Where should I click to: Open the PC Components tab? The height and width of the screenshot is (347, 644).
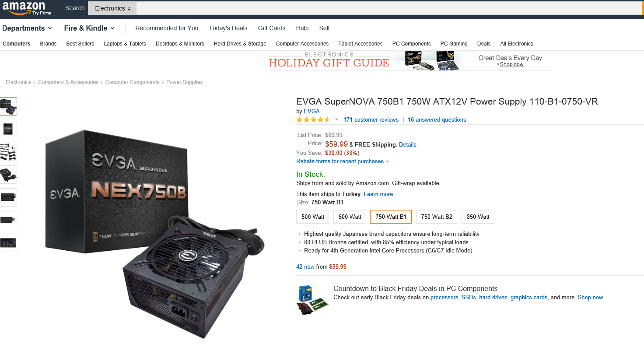[x=411, y=44]
